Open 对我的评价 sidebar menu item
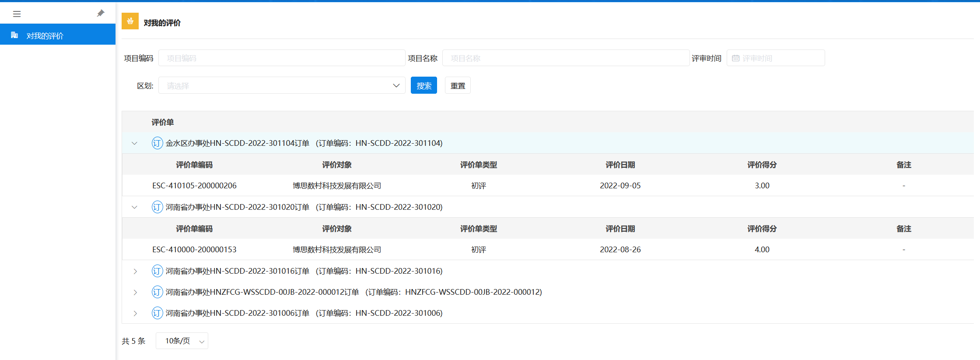 pos(58,35)
